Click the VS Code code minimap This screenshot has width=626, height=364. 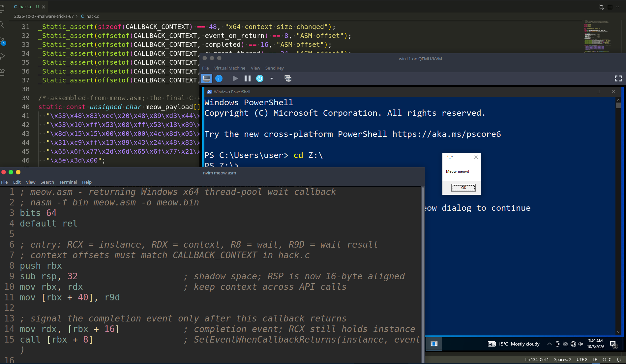pyautogui.click(x=597, y=36)
